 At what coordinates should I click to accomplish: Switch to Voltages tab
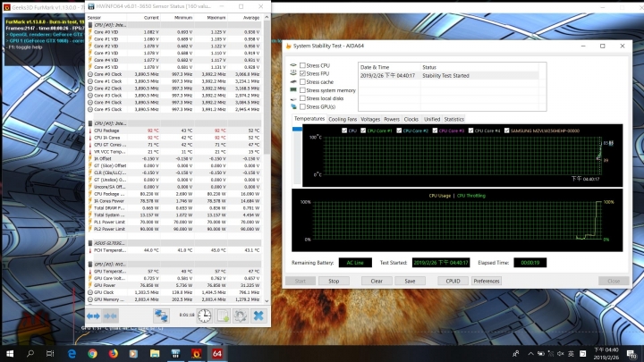370,120
